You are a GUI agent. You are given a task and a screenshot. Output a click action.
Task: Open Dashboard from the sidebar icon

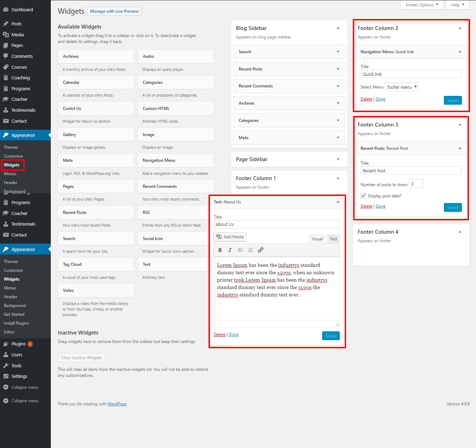(6, 10)
